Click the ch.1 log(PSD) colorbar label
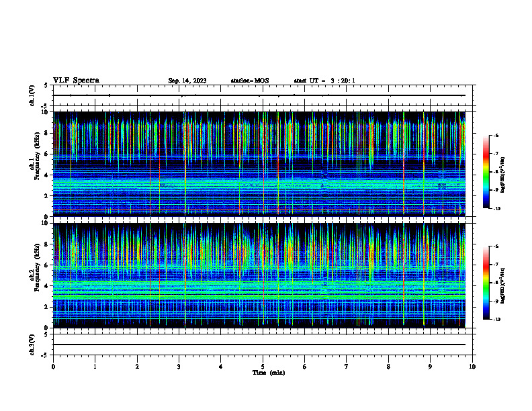The height and width of the screenshot is (411, 532). [x=502, y=175]
